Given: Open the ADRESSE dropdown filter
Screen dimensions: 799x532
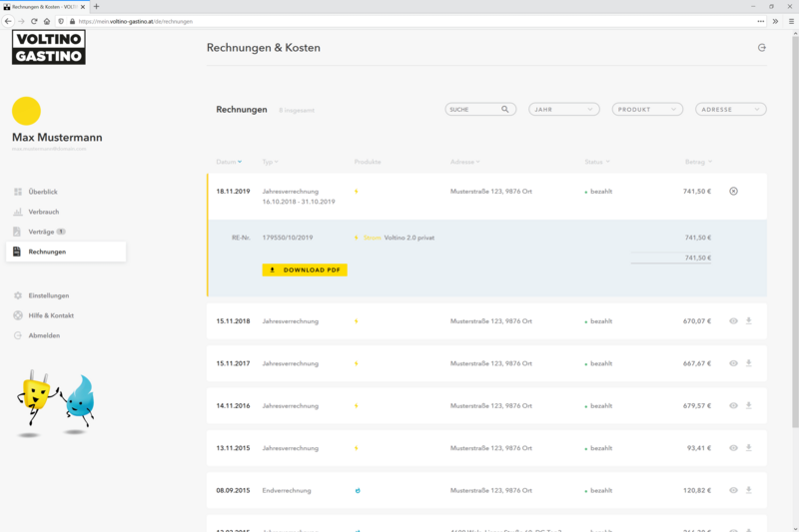Looking at the screenshot, I should pyautogui.click(x=731, y=110).
